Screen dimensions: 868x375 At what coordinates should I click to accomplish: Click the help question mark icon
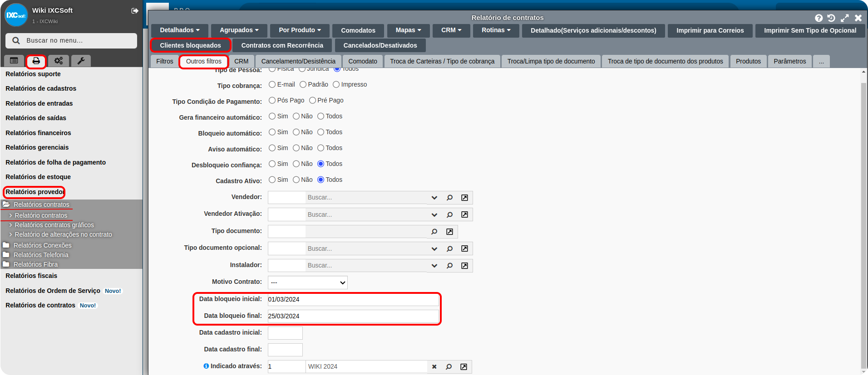tap(819, 18)
